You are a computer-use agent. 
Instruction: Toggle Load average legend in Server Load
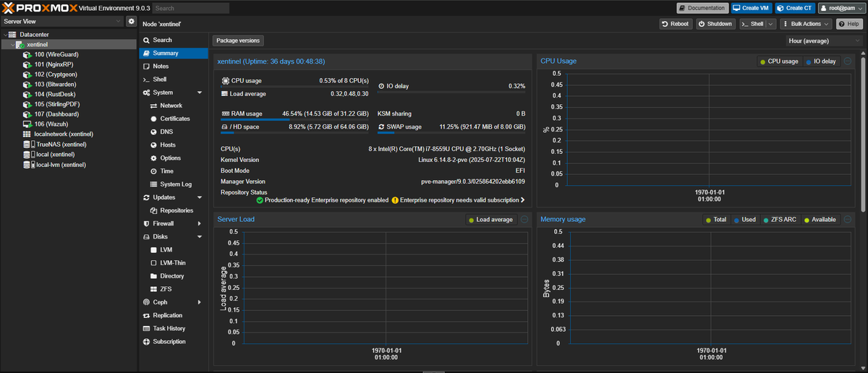pos(490,220)
